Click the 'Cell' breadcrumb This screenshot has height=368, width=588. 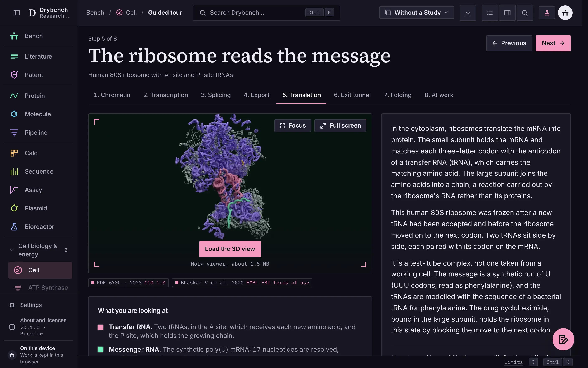(x=127, y=13)
